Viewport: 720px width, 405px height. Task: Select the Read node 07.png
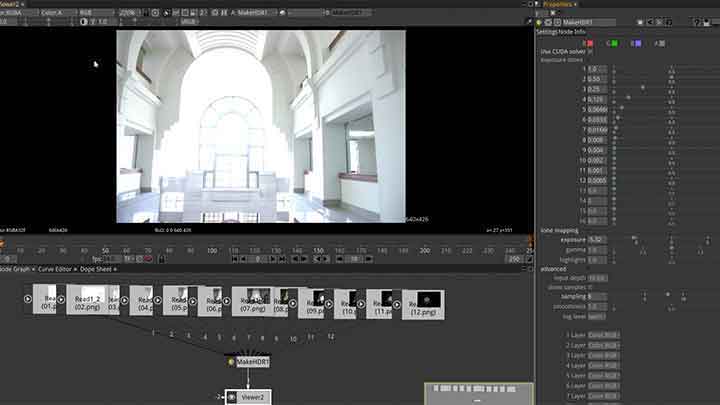tap(252, 301)
